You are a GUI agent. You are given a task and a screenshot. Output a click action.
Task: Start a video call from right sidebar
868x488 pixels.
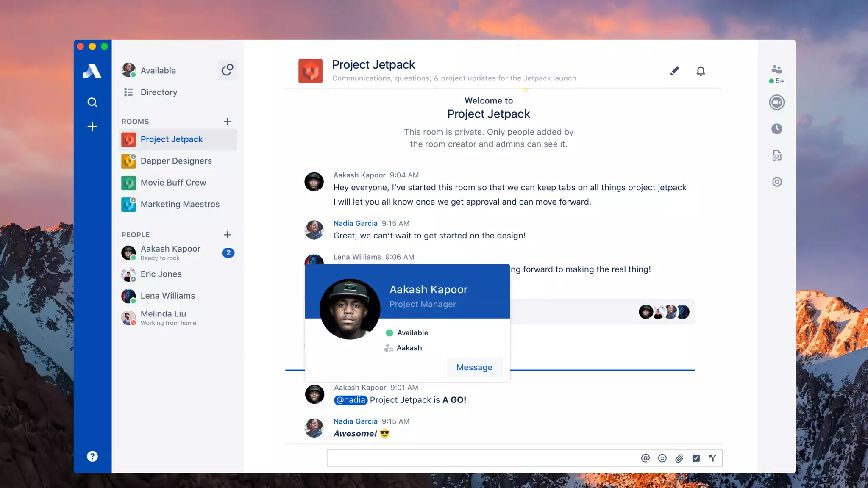click(776, 103)
